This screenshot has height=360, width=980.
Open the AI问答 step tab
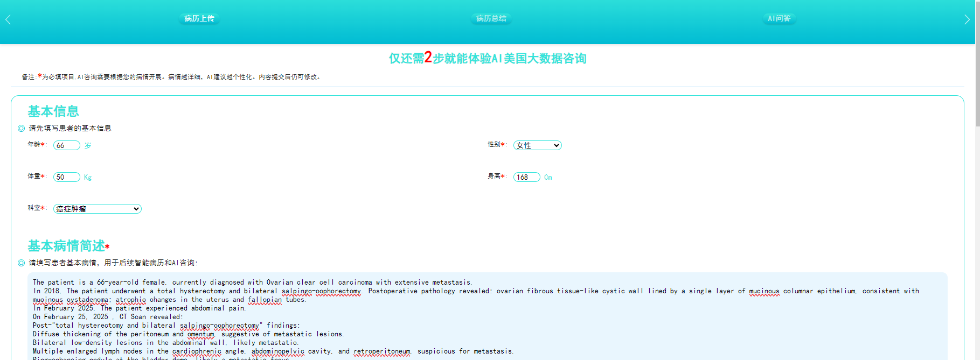click(x=779, y=18)
